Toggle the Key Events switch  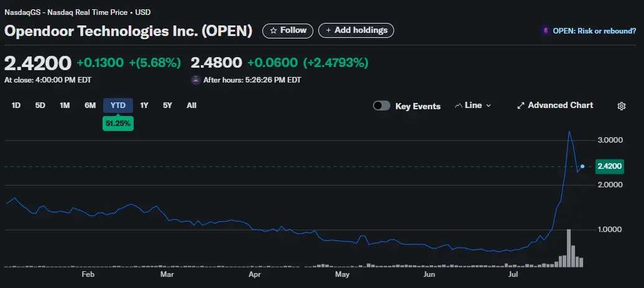pyautogui.click(x=382, y=106)
